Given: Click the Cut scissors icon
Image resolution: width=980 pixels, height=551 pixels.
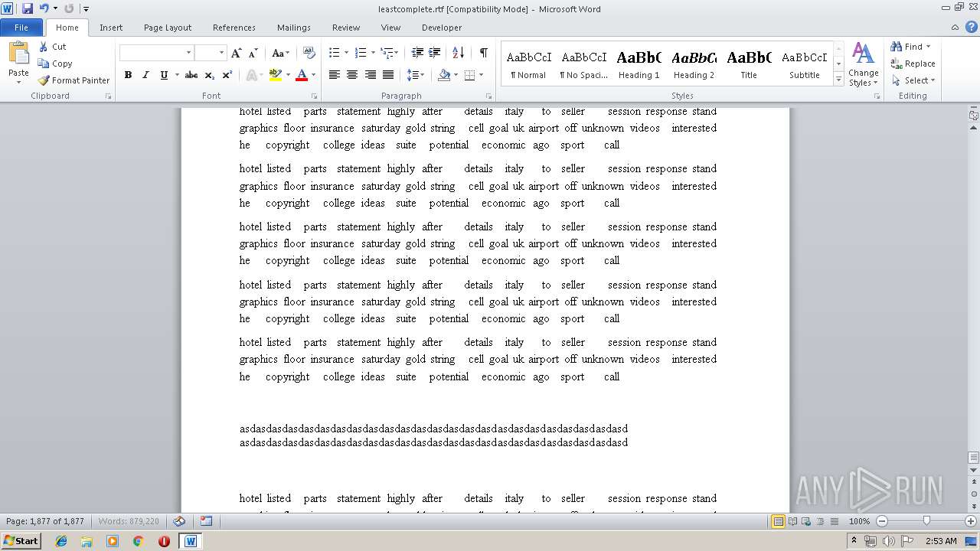Looking at the screenshot, I should pyautogui.click(x=44, y=47).
